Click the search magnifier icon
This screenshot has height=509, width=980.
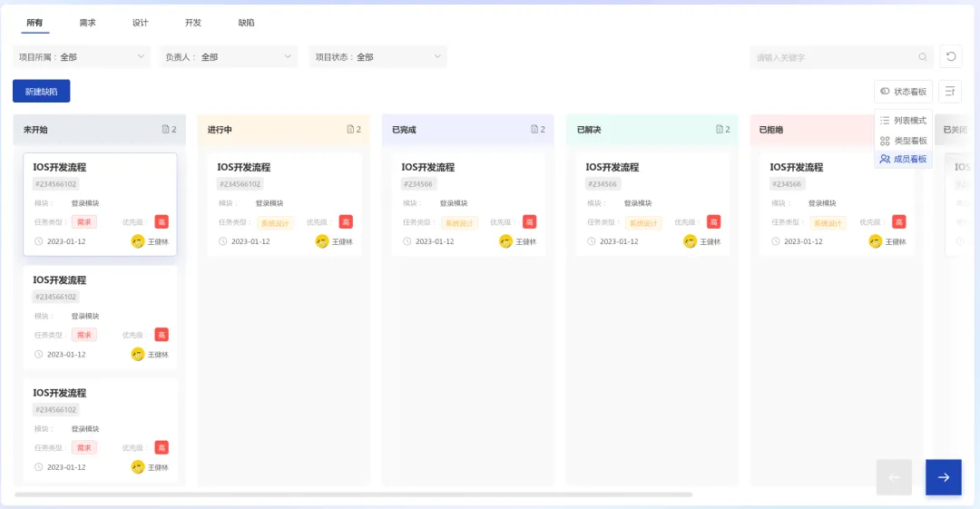923,57
